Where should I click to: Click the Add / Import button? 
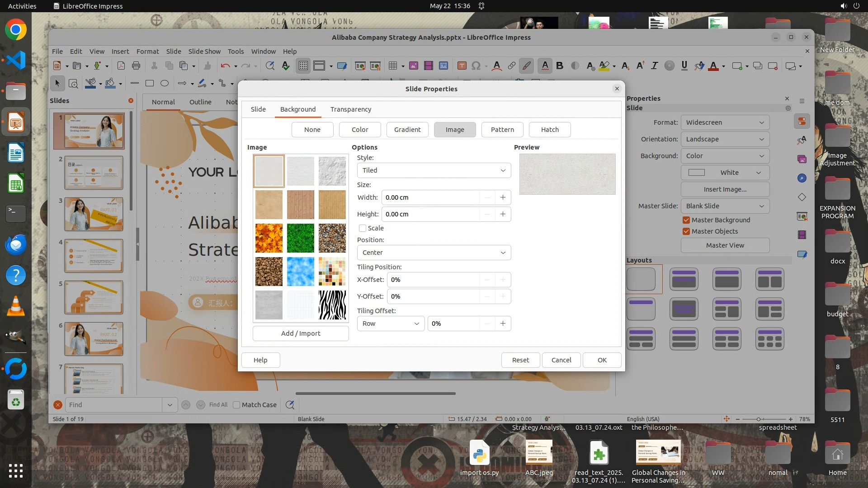[301, 333]
